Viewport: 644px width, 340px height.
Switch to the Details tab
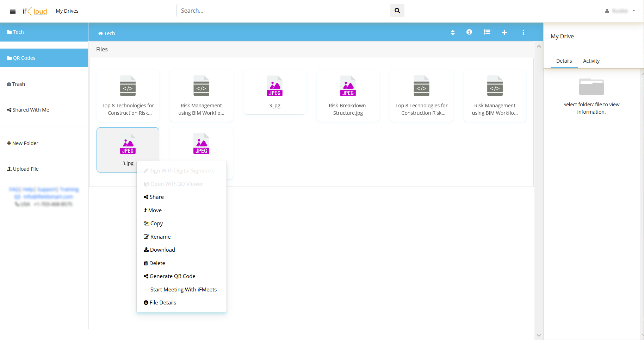click(564, 61)
